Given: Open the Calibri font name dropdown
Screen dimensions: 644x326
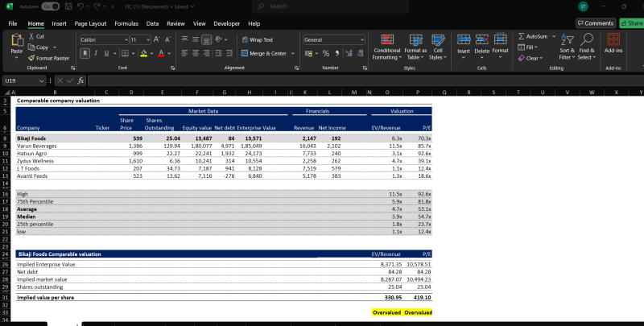Looking at the screenshot, I should point(126,39).
